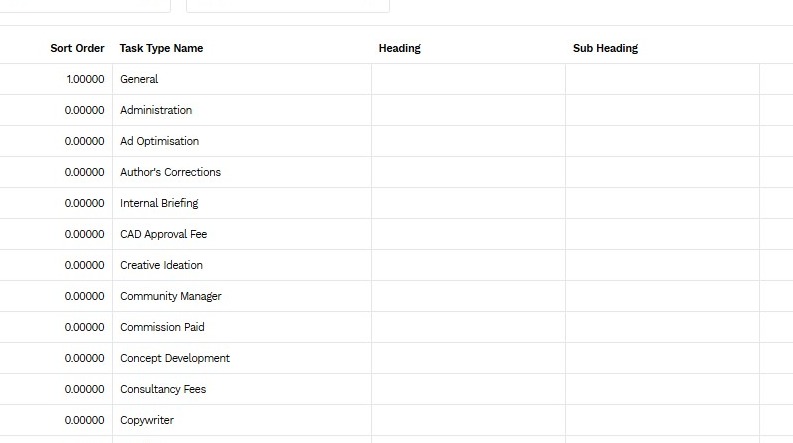
Task: Click the Task Type Name column header
Action: pos(161,48)
